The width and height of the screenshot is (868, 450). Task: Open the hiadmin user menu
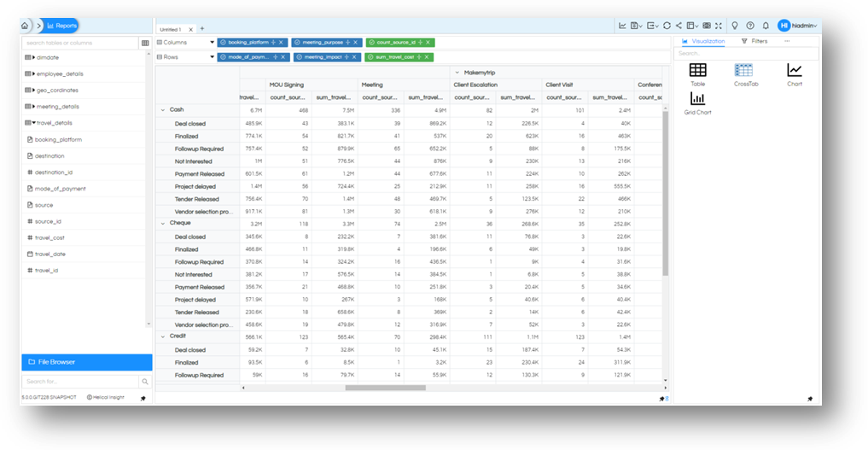point(797,26)
